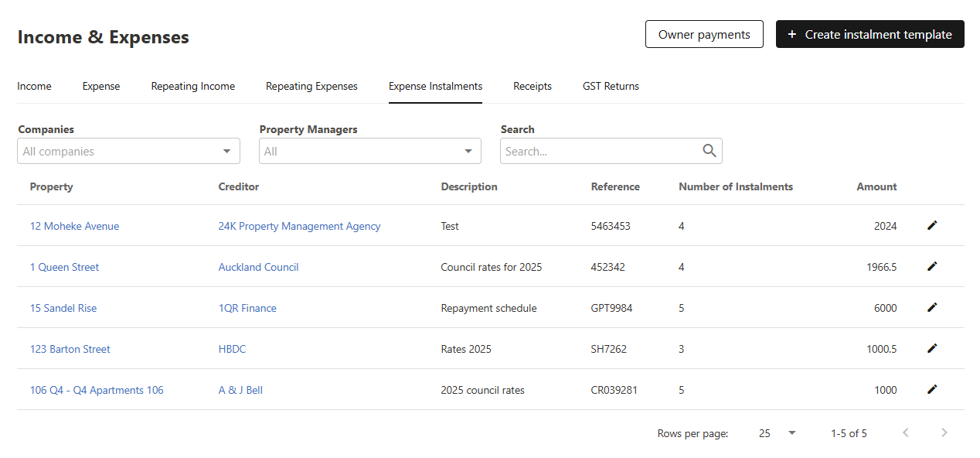The height and width of the screenshot is (458, 980).
Task: Open 24K Property Management Agency link
Action: point(299,226)
